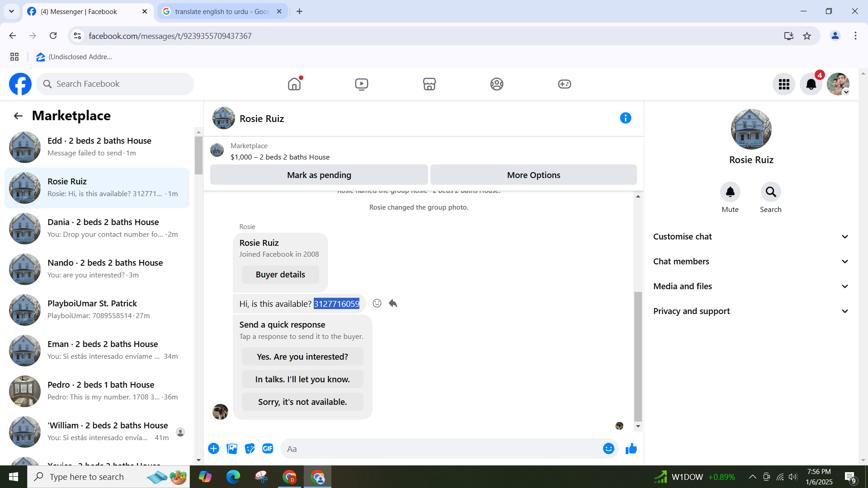The width and height of the screenshot is (868, 488).
Task: Type in the Aa message field
Action: point(443,449)
